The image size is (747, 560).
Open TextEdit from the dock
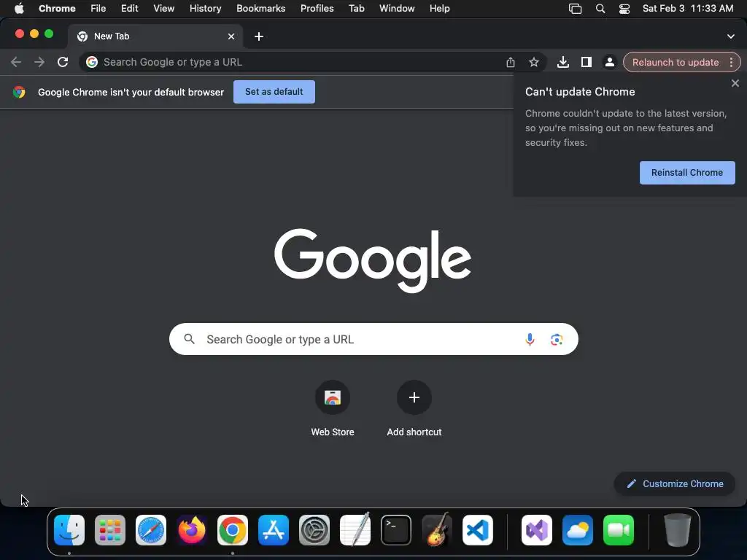355,530
